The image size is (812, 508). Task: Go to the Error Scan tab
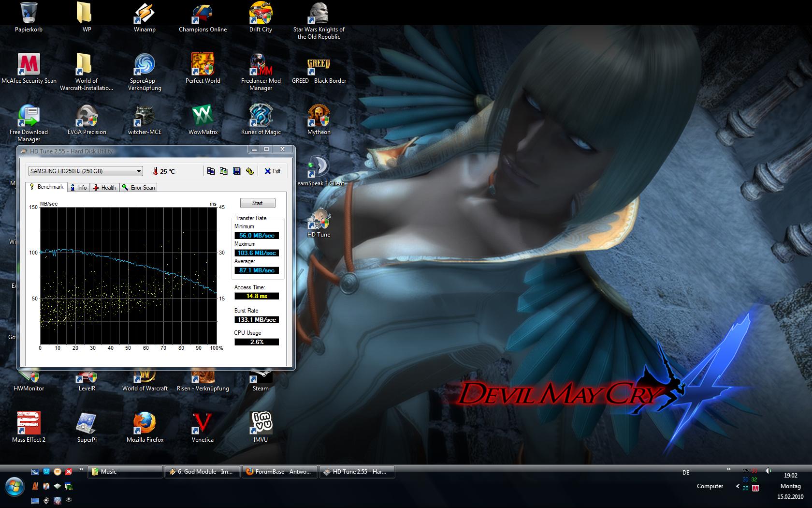[x=138, y=188]
